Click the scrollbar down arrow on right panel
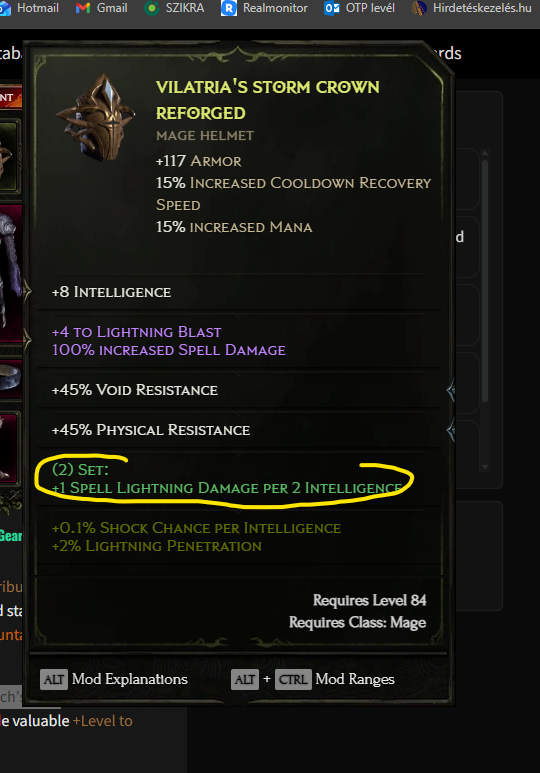 pos(485,467)
